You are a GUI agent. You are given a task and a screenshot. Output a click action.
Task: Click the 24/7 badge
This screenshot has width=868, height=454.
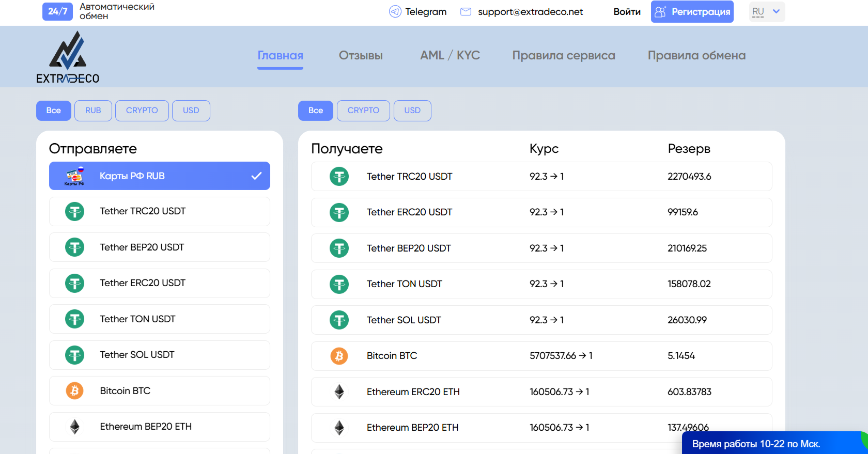[58, 11]
